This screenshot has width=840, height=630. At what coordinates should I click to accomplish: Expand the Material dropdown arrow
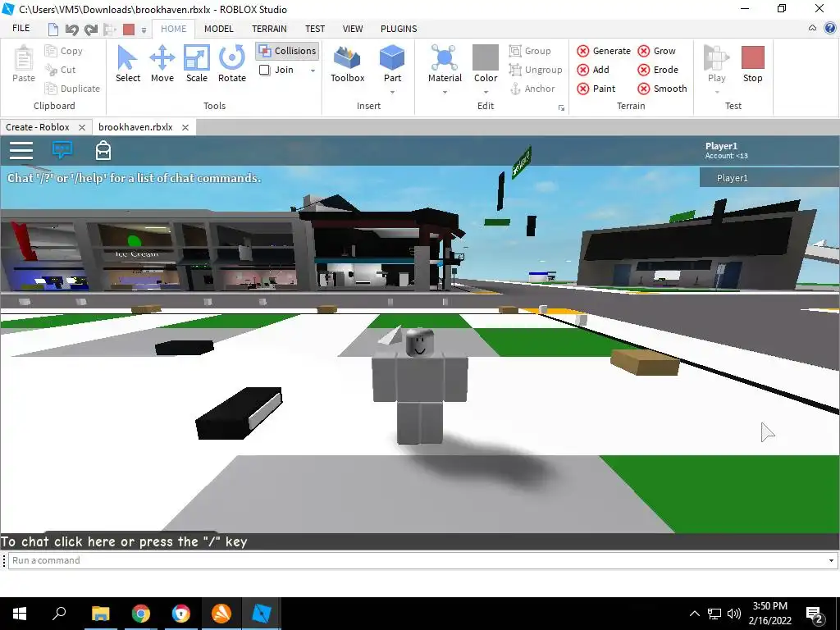445,92
